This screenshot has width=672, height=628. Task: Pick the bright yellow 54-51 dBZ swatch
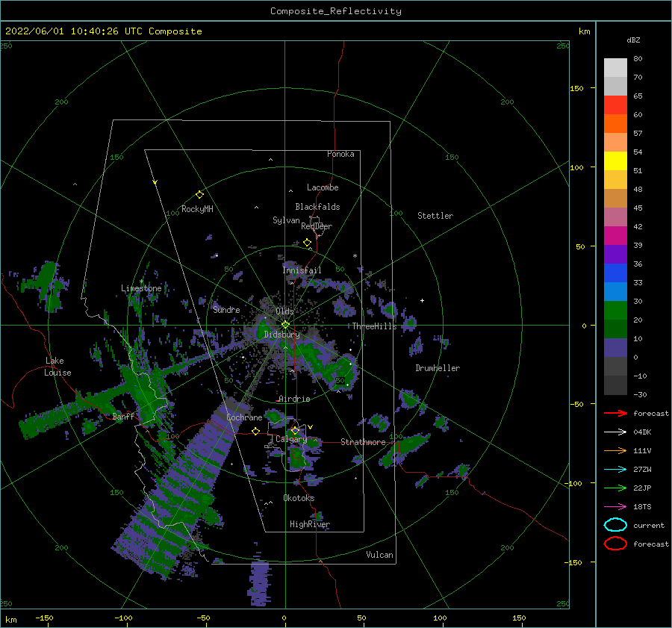click(615, 161)
